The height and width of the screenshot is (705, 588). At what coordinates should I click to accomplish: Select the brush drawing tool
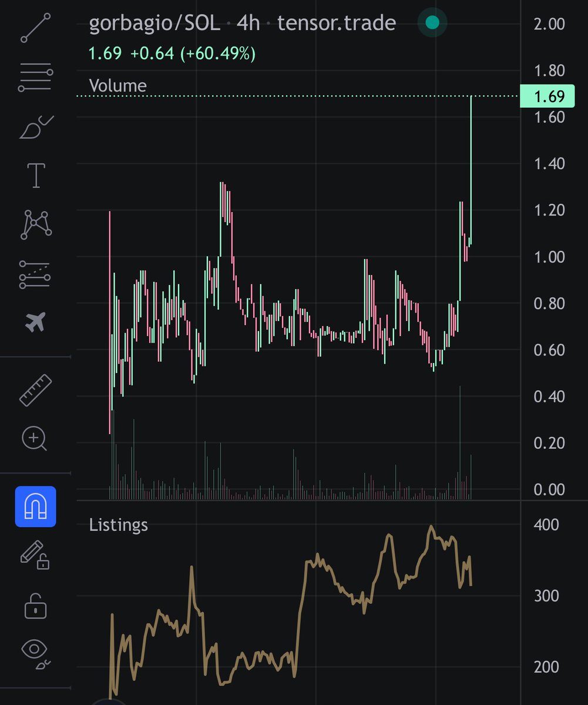pyautogui.click(x=36, y=127)
